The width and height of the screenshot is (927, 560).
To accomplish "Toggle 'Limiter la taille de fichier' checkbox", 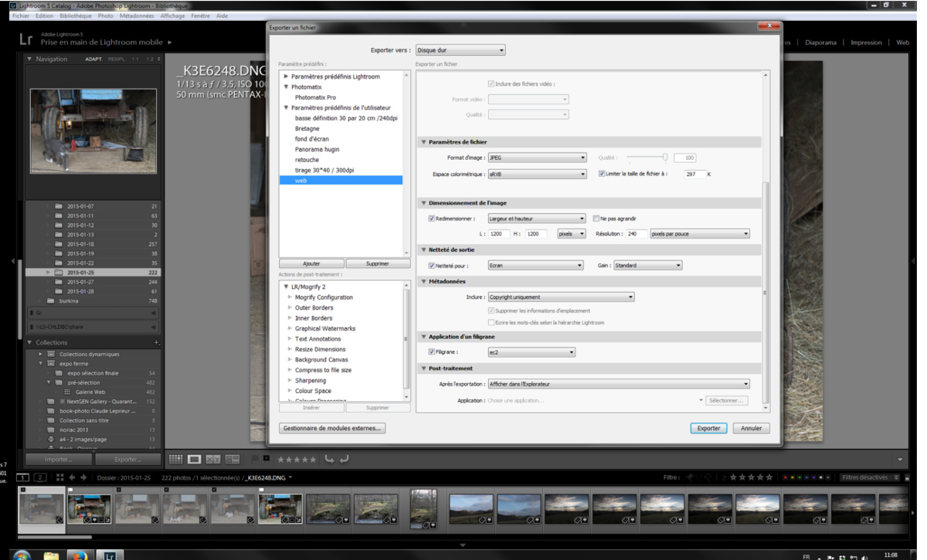I will [602, 174].
